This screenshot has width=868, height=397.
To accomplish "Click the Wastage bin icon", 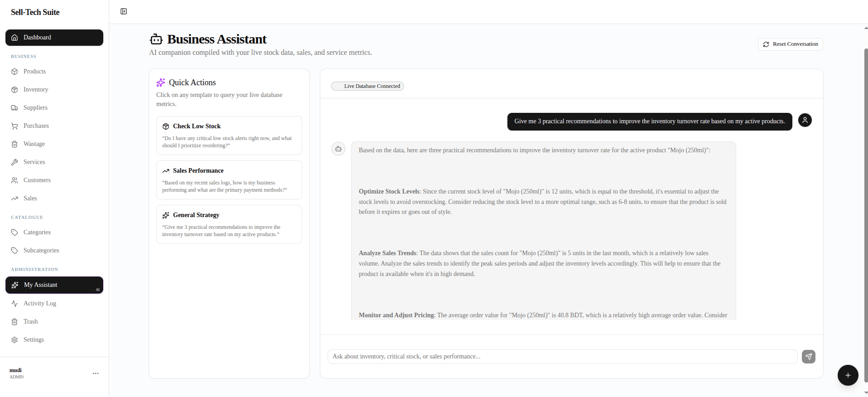I will tap(14, 144).
